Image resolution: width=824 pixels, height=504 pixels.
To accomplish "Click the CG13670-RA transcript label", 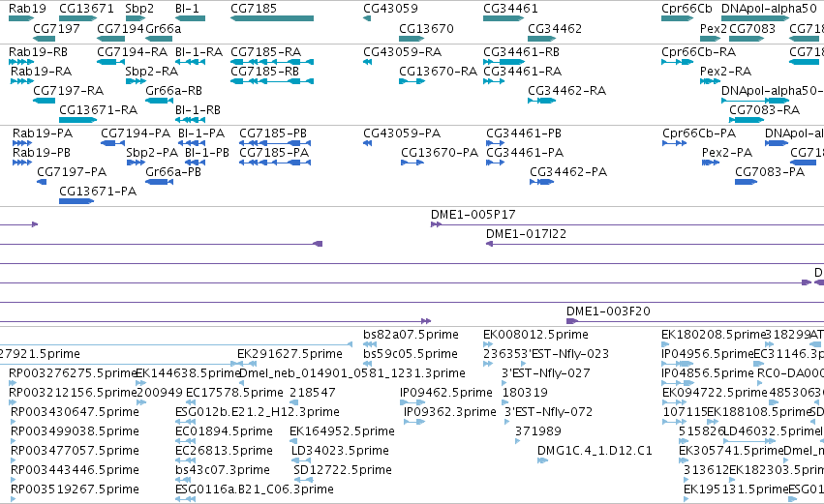I will (x=438, y=72).
